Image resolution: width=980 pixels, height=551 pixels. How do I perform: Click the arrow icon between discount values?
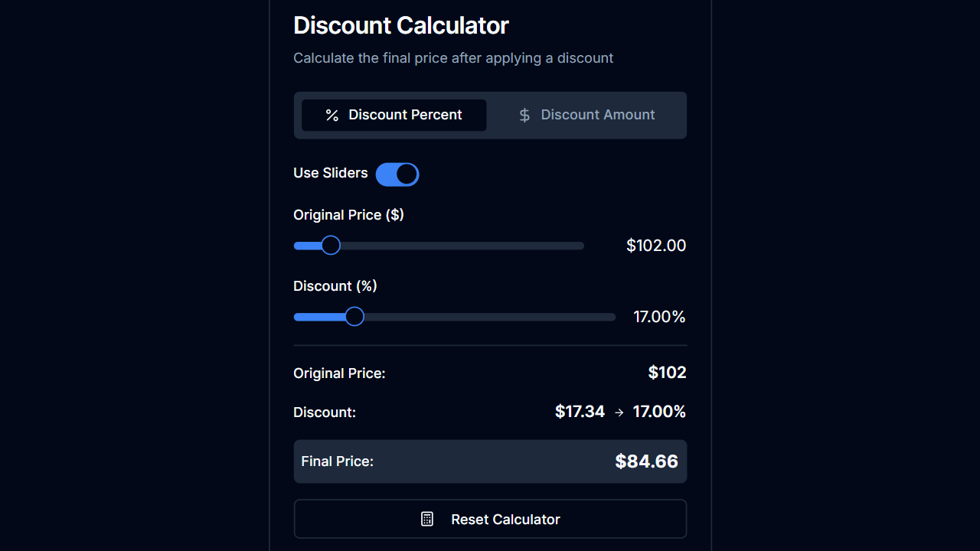click(x=619, y=412)
